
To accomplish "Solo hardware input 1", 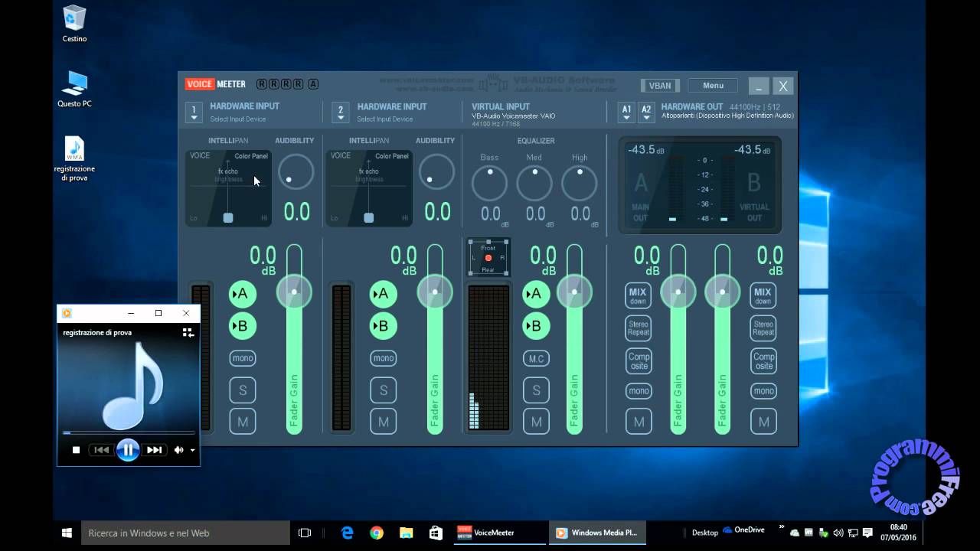I will coord(243,390).
